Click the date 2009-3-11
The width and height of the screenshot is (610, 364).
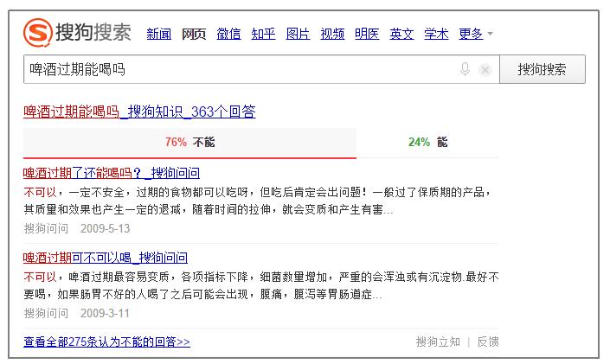[105, 313]
